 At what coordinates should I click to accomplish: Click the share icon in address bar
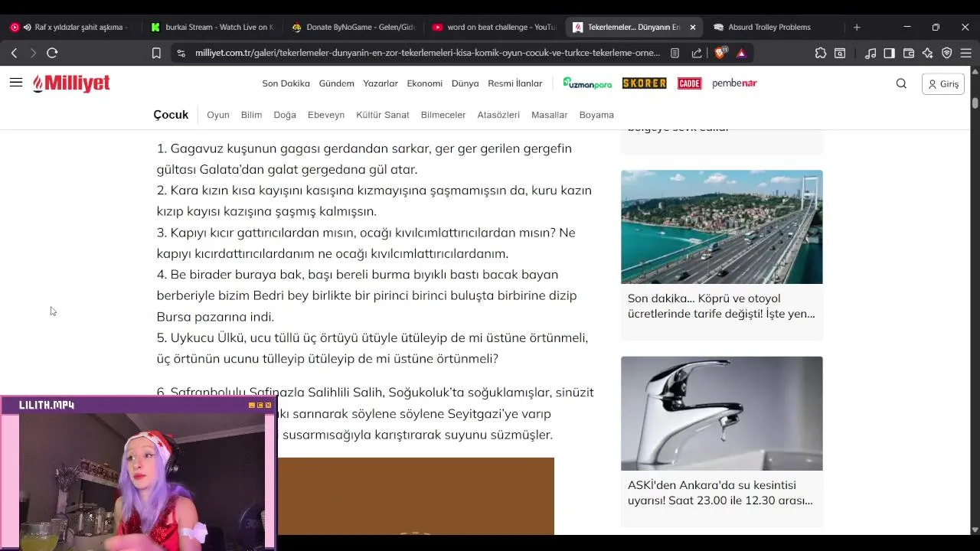coord(697,53)
